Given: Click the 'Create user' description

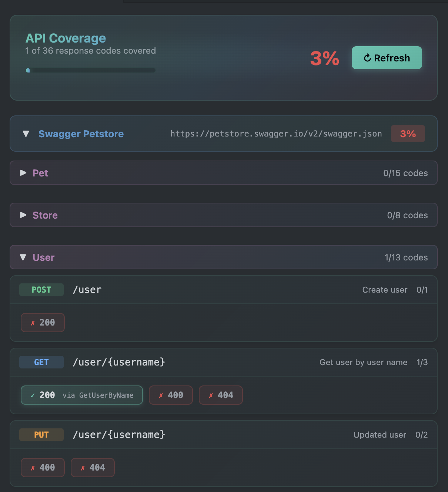Looking at the screenshot, I should click(x=385, y=290).
